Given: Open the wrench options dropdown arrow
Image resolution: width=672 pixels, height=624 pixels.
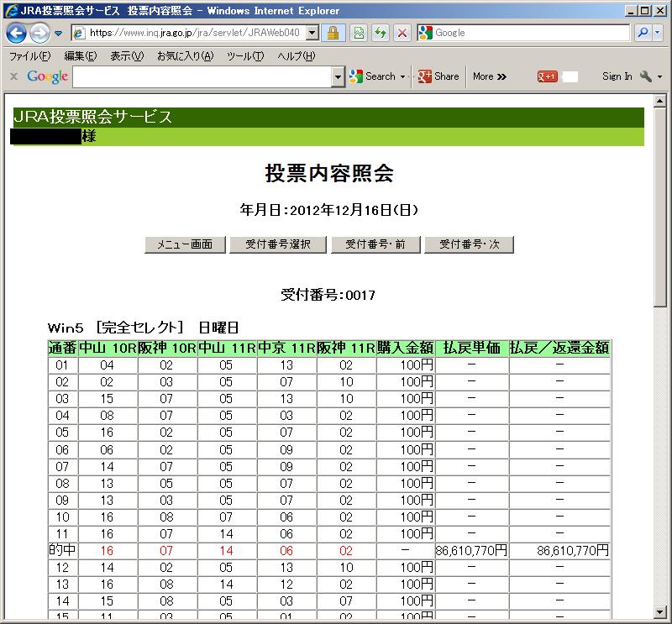Looking at the screenshot, I should [x=659, y=76].
